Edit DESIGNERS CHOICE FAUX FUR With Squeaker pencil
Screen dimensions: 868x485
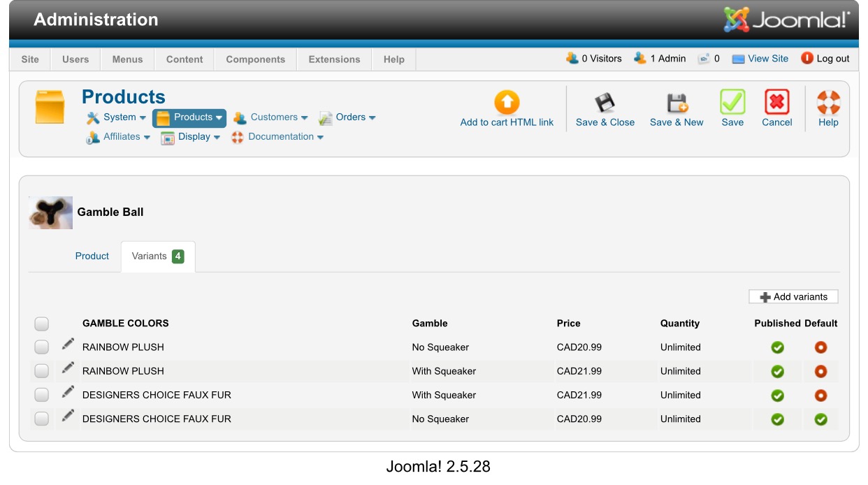(x=68, y=391)
